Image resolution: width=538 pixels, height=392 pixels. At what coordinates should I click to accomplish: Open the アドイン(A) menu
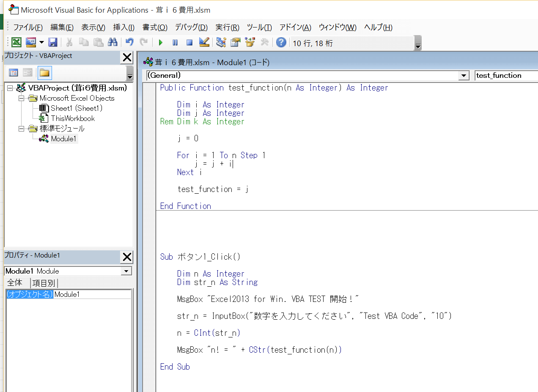[295, 27]
